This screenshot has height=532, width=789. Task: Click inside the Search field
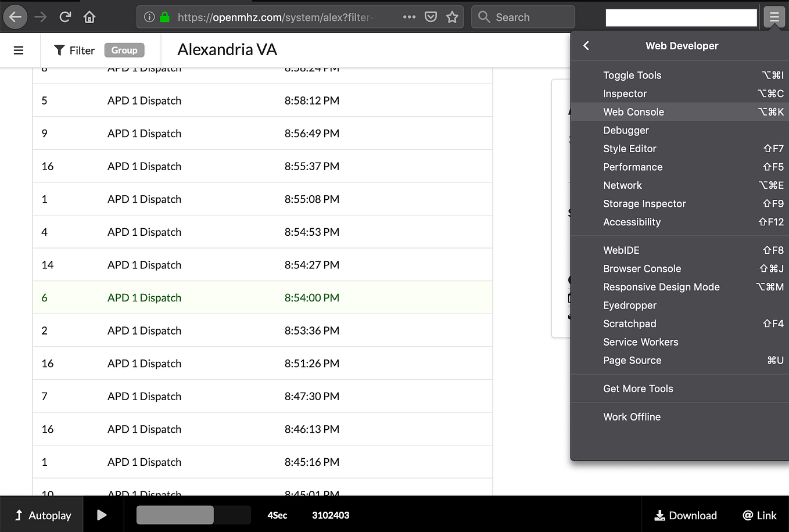(x=523, y=16)
